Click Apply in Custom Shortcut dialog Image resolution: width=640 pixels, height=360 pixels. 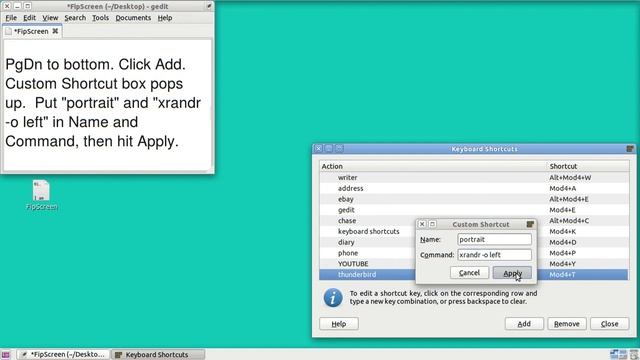coord(512,273)
